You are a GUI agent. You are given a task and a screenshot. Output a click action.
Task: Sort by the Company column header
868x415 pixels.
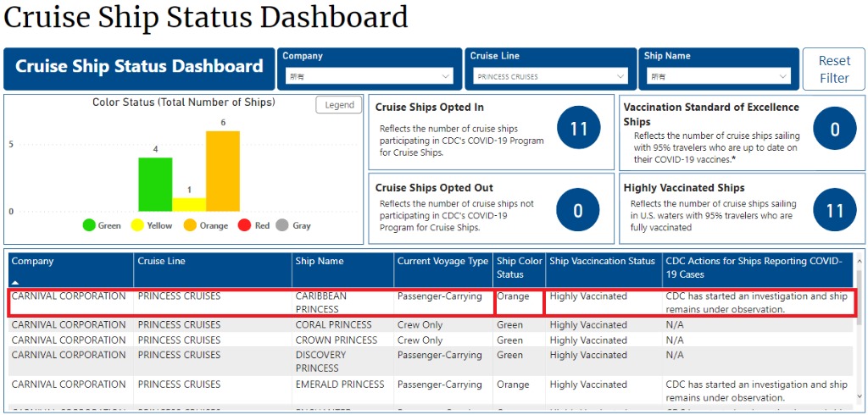click(71, 270)
